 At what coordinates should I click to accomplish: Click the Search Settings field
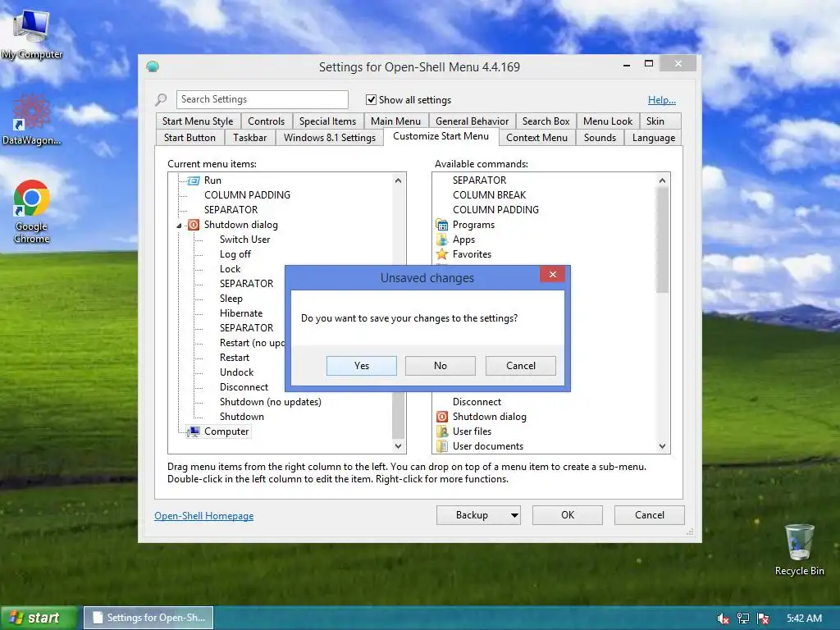tap(262, 99)
